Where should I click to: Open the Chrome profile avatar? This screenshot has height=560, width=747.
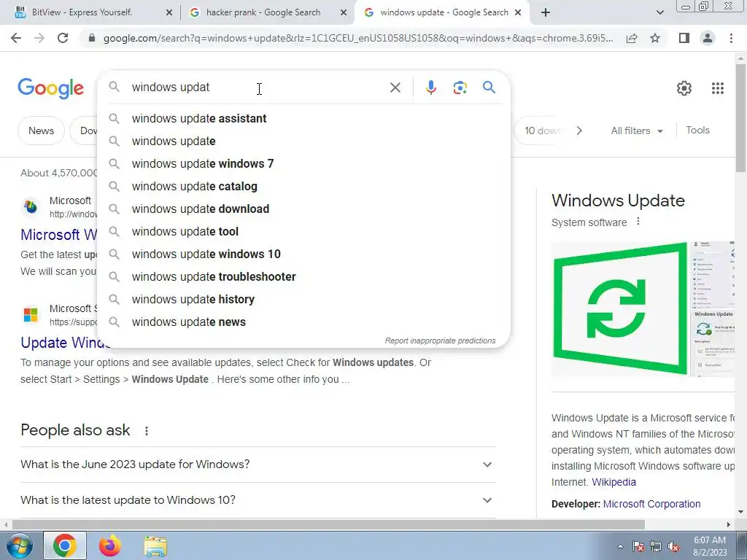708,38
